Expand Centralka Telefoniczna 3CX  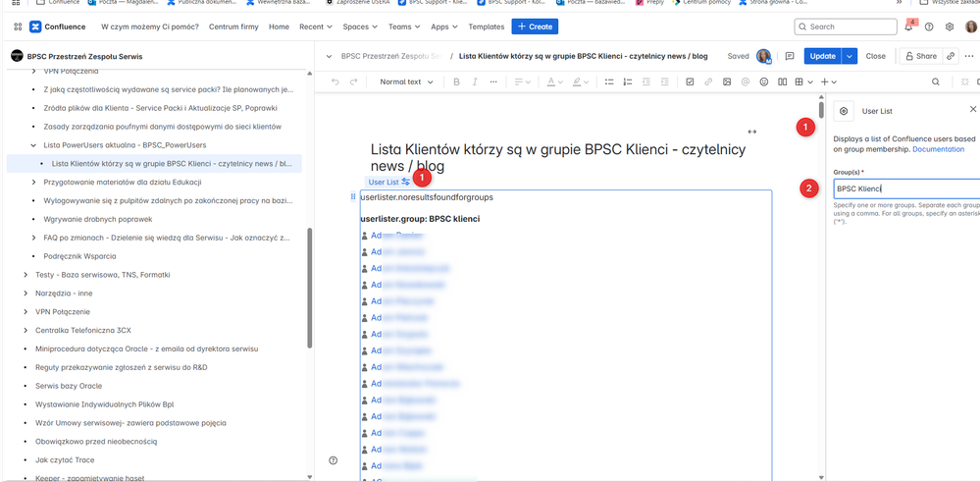pos(25,330)
